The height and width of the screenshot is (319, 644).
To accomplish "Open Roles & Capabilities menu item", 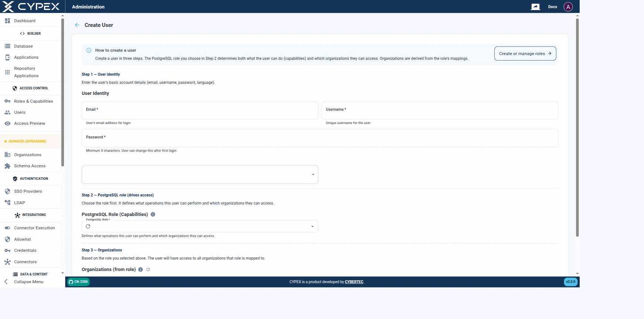I will (31, 101).
